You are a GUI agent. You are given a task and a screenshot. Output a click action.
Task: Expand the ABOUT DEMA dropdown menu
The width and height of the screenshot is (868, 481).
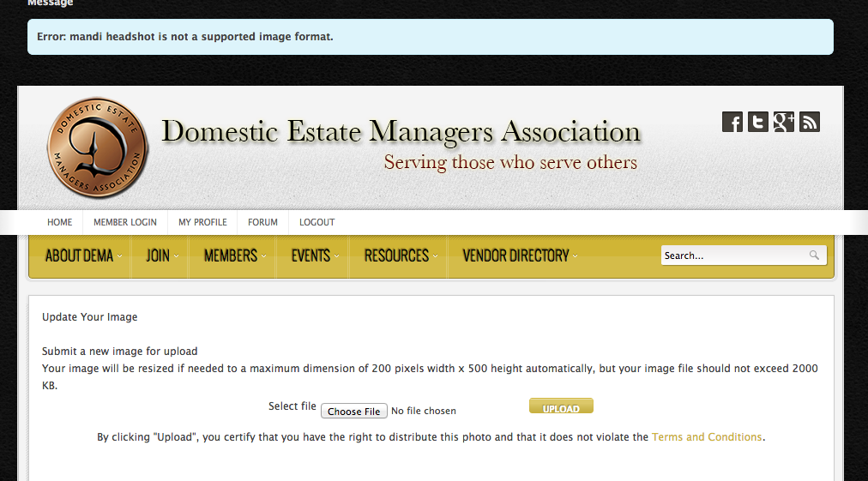pos(83,256)
